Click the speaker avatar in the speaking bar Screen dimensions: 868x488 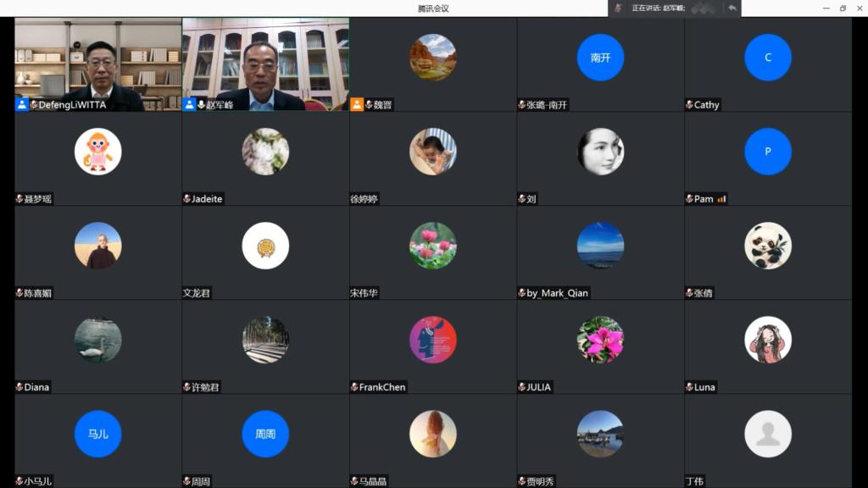[x=618, y=8]
